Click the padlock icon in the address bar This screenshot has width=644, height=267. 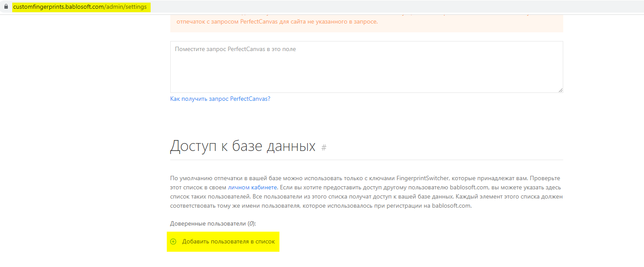[6, 7]
